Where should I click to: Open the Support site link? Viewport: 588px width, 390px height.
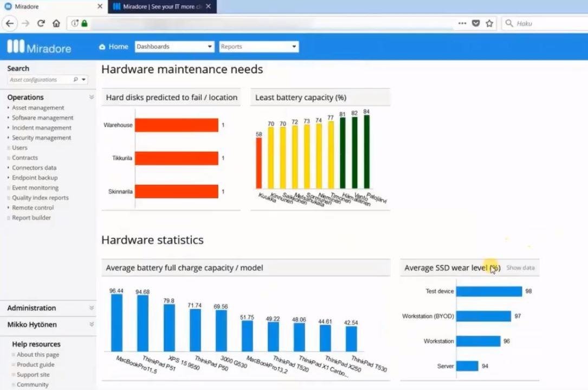(x=33, y=375)
